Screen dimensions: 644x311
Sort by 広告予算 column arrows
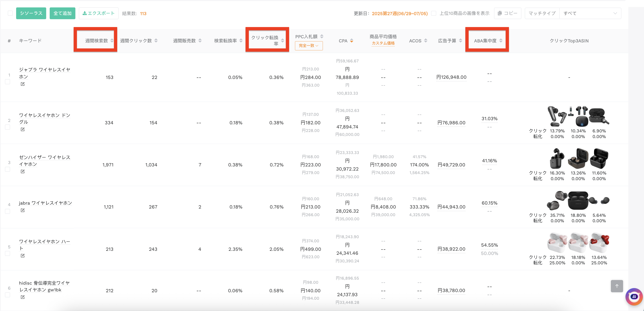pyautogui.click(x=461, y=41)
